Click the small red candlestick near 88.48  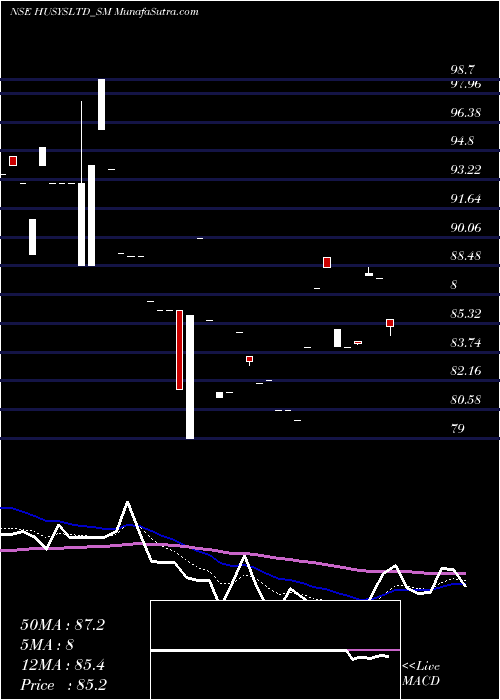tap(327, 262)
